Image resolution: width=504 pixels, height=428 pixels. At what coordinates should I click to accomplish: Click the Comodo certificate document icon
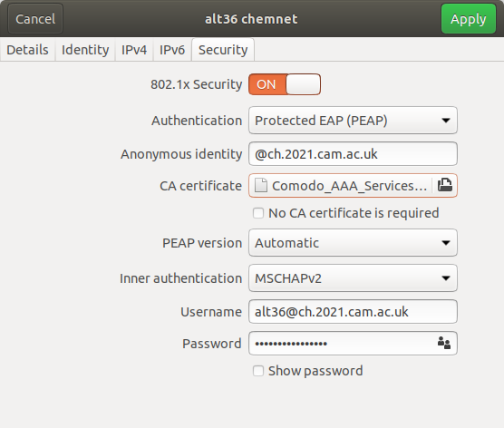[x=261, y=186]
